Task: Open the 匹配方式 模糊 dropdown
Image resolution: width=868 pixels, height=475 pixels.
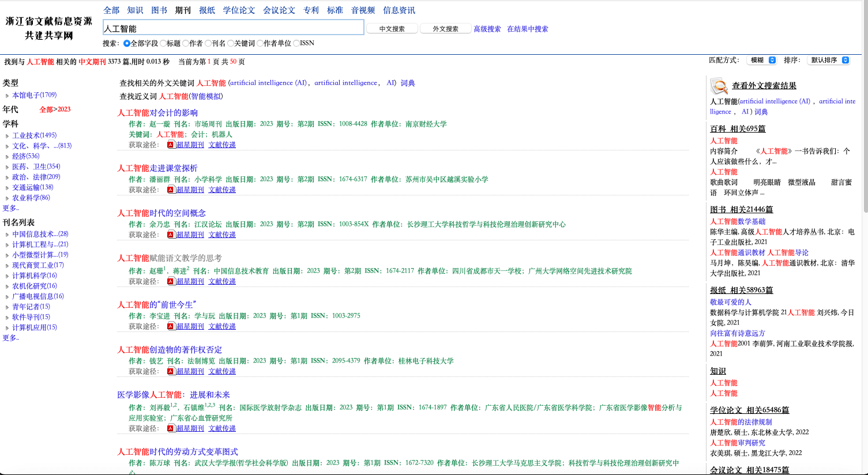Action: point(762,60)
